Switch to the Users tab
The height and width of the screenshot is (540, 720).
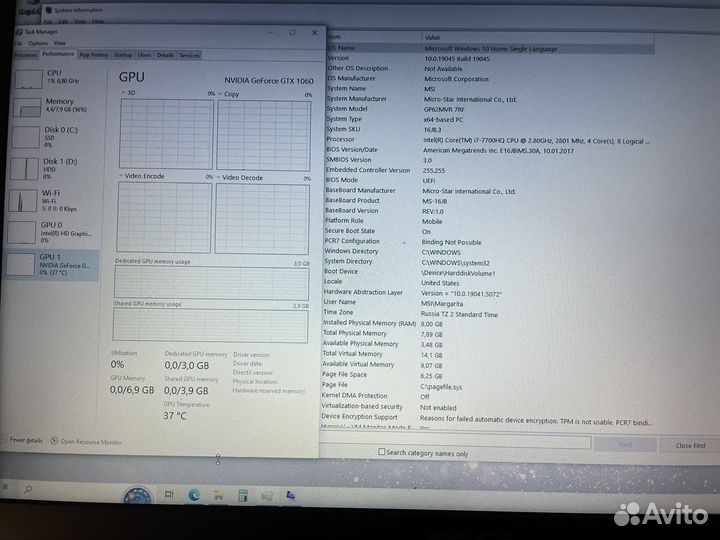pyautogui.click(x=144, y=55)
